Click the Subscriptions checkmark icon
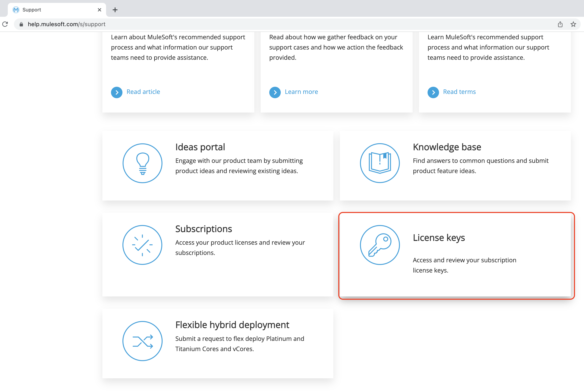This screenshot has width=584, height=392. (142, 245)
